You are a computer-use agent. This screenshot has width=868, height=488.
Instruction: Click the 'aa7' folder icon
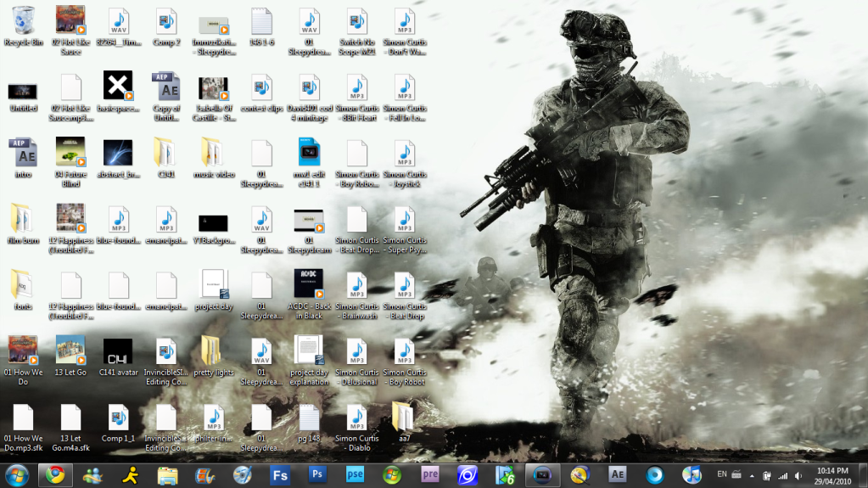click(x=404, y=418)
